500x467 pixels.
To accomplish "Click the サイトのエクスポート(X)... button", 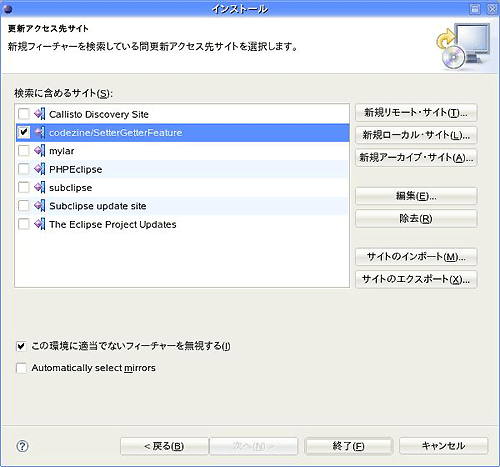I will pyautogui.click(x=416, y=279).
